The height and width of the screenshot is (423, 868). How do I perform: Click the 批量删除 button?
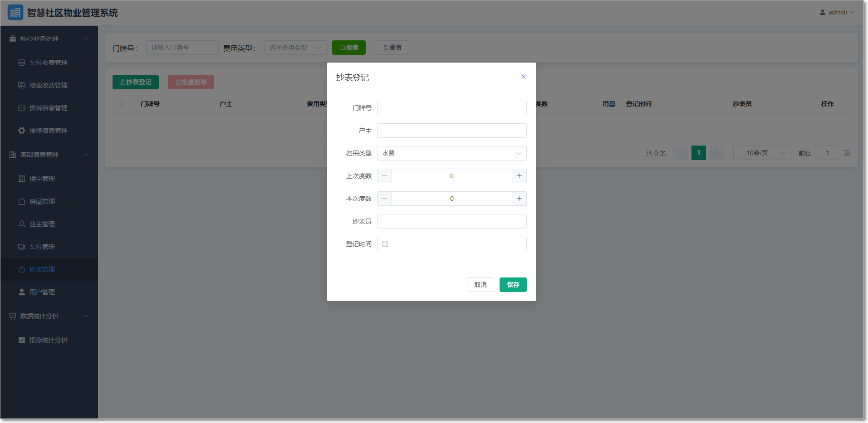point(191,82)
